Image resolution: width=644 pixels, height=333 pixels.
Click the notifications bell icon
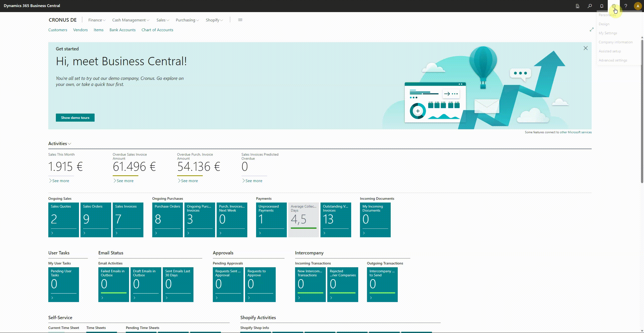(x=602, y=6)
